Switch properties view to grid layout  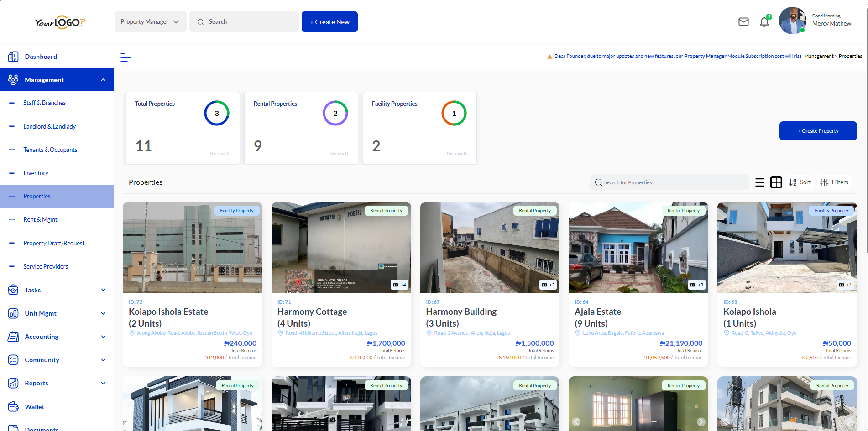pos(776,182)
